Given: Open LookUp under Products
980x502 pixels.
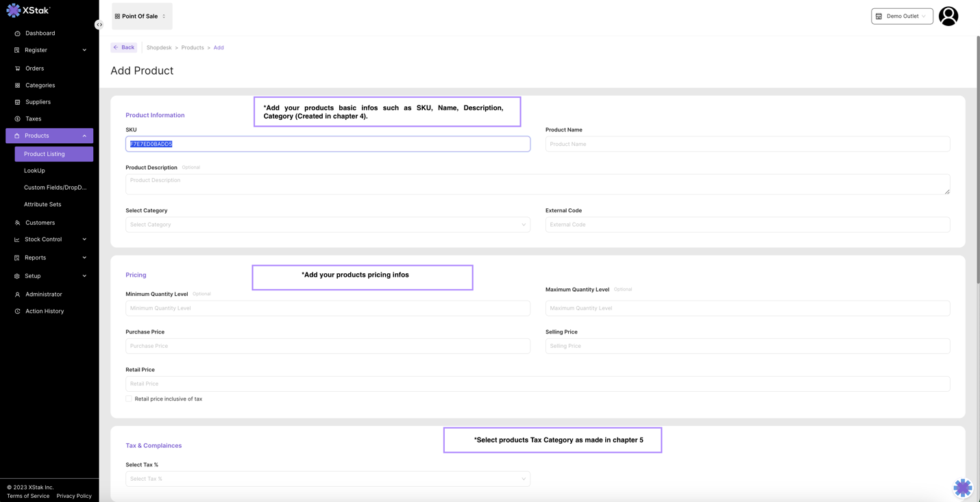Looking at the screenshot, I should point(34,171).
